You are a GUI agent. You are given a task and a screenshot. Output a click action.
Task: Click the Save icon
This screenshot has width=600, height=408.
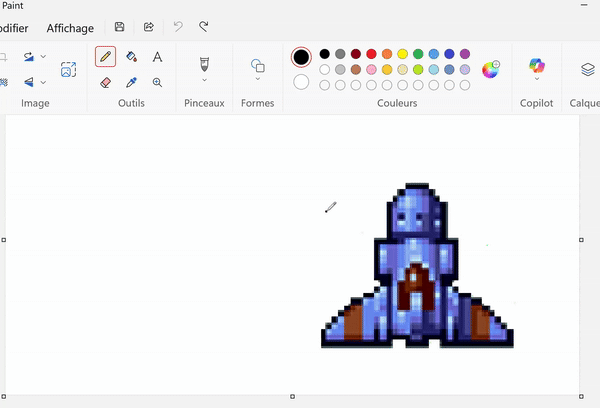120,27
